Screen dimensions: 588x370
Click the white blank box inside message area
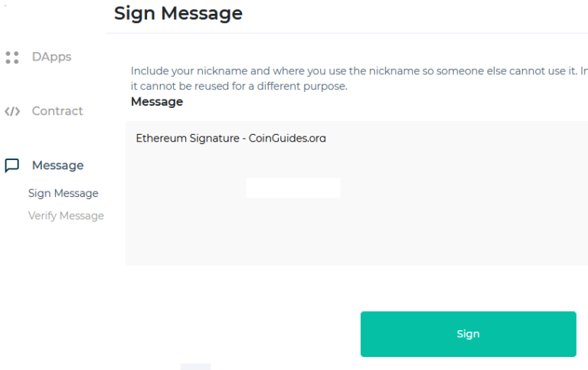pyautogui.click(x=293, y=188)
